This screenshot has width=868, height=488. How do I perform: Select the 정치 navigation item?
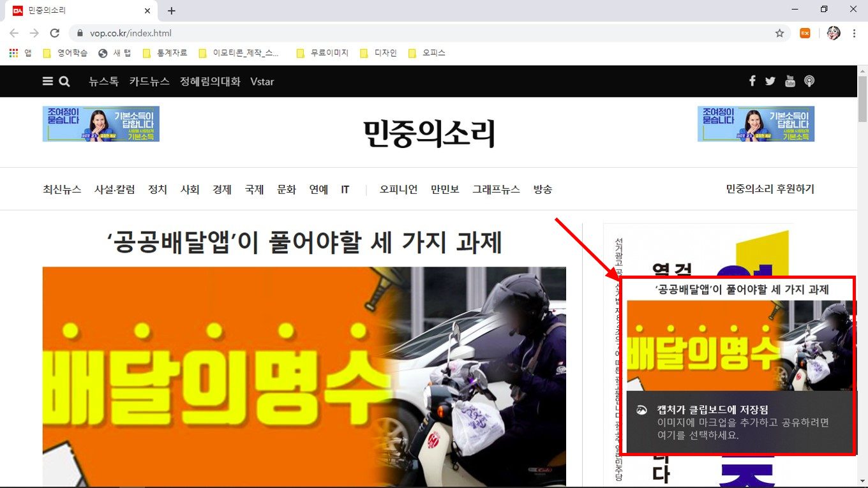pos(158,189)
